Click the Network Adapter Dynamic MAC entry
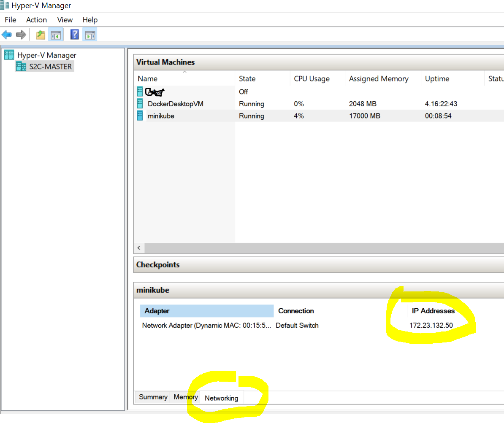Screen dimensions: 504x423 click(206, 325)
